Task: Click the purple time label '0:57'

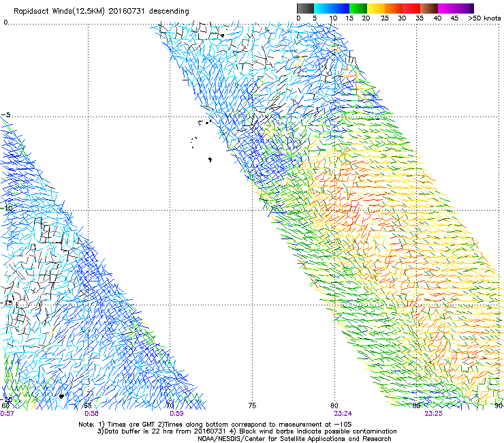Action: [x=7, y=414]
